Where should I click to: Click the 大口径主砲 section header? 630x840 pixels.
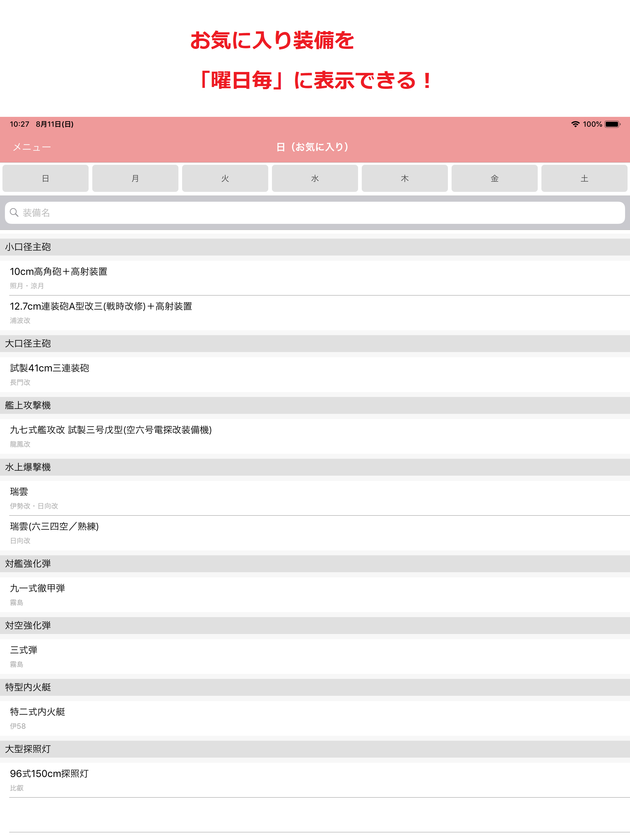(315, 343)
